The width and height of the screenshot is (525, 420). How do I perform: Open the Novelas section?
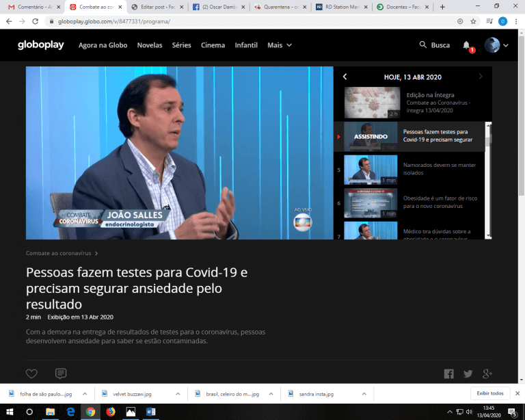[149, 45]
